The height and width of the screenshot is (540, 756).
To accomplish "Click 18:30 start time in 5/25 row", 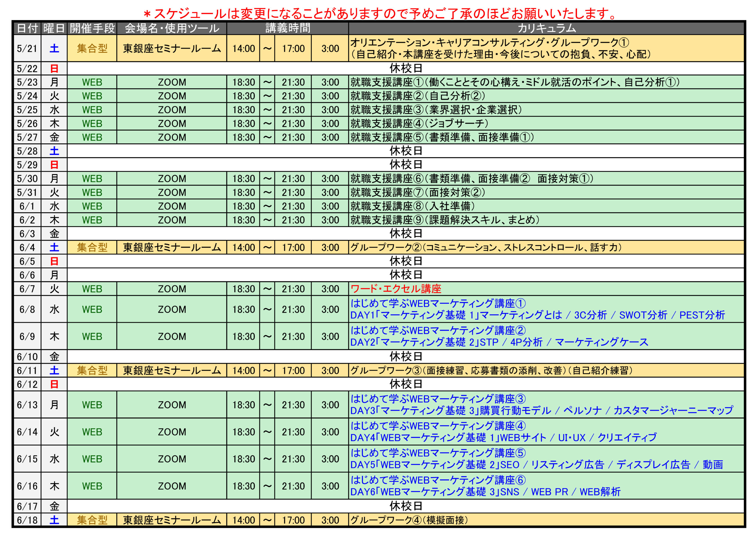I will tap(243, 110).
